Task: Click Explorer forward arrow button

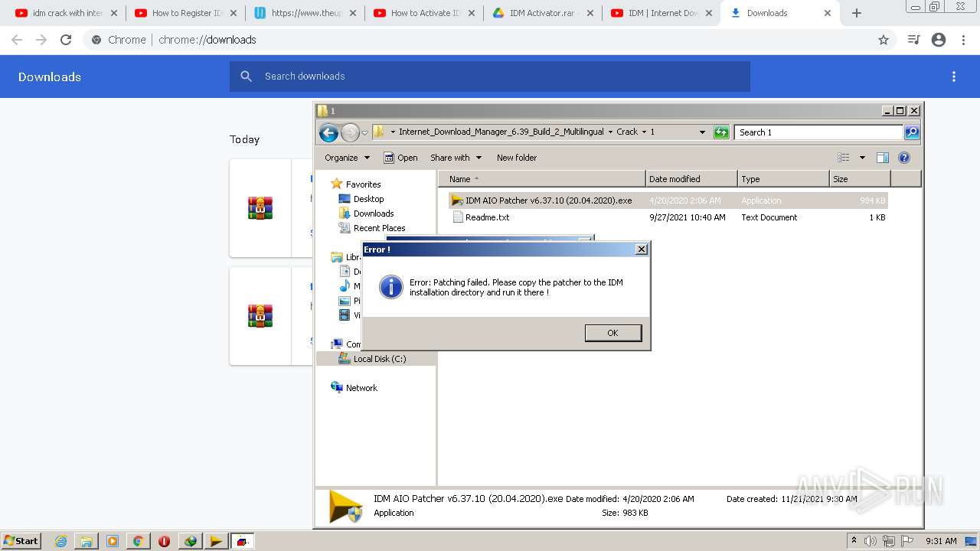Action: click(350, 132)
